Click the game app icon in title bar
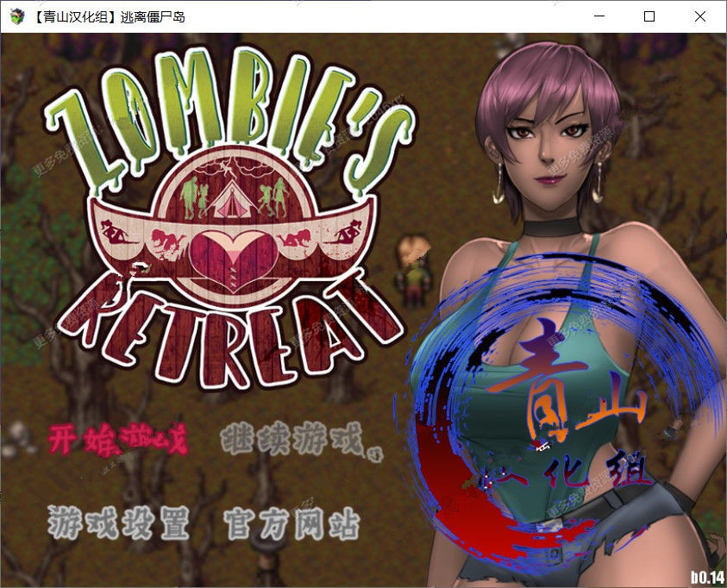 pyautogui.click(x=17, y=16)
